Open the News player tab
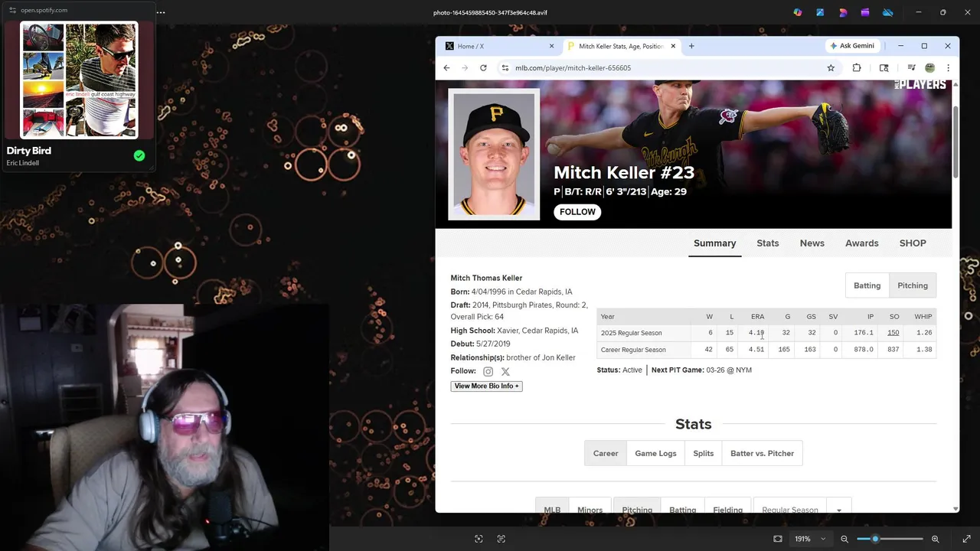Viewport: 980px width, 551px height. tap(812, 243)
